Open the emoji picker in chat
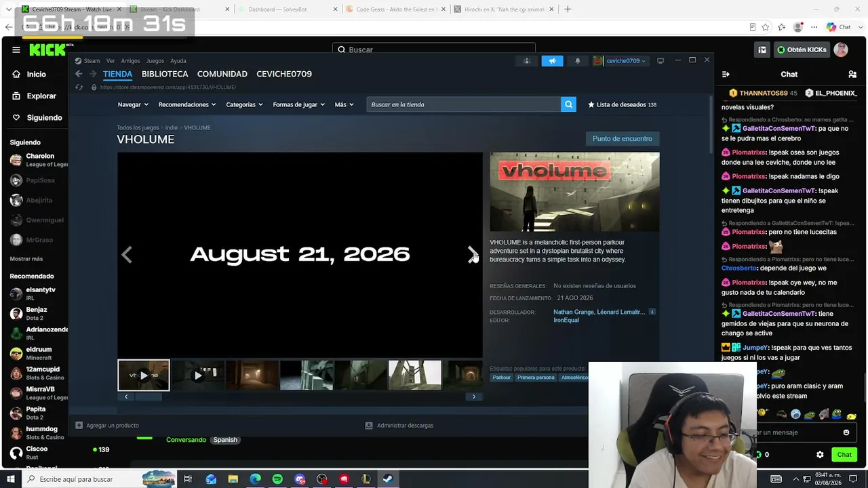This screenshot has height=488, width=868. point(846,432)
